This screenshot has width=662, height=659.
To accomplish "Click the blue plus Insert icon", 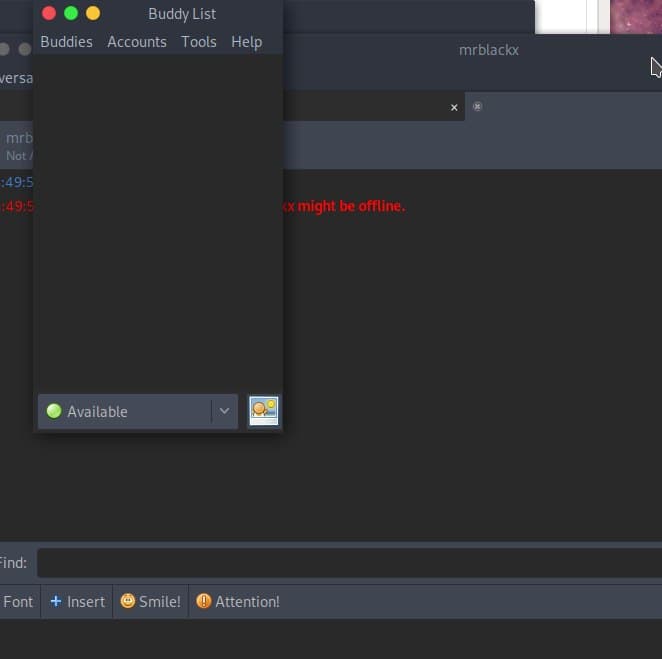I will [x=56, y=601].
